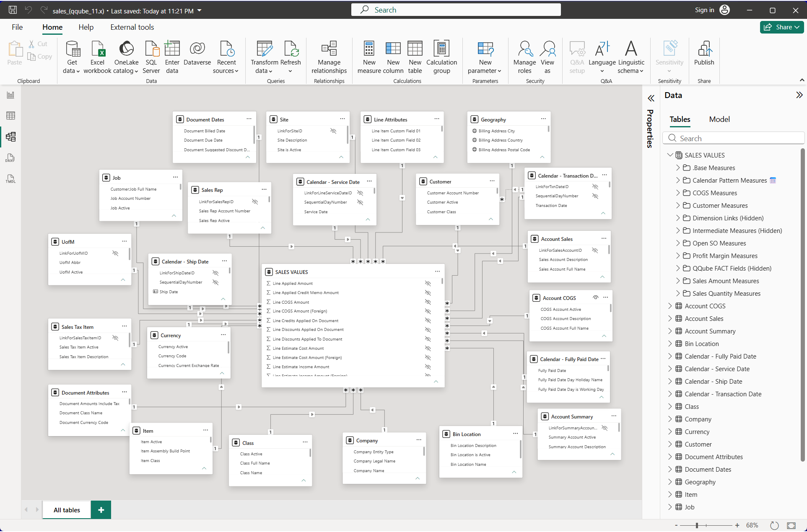Screen dimensions: 807x532
Task: Open SALES VALUES table options menu
Action: pos(437,271)
